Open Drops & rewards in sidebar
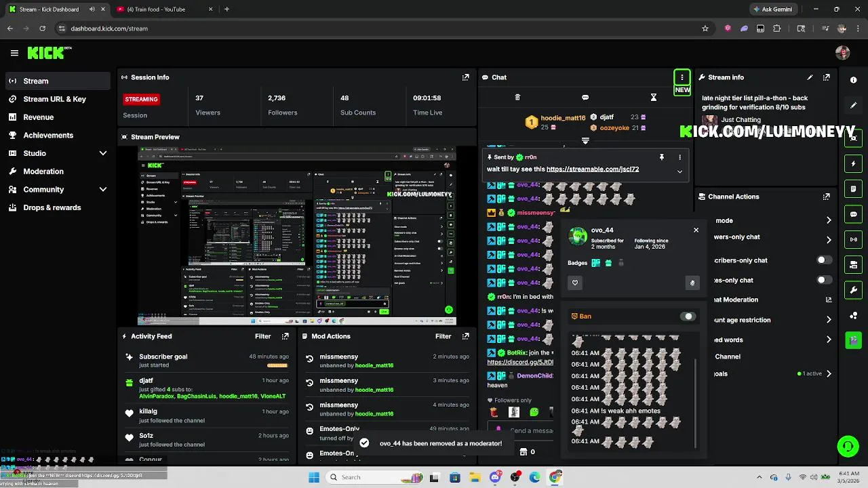Viewport: 868px width, 488px height. pyautogui.click(x=58, y=207)
